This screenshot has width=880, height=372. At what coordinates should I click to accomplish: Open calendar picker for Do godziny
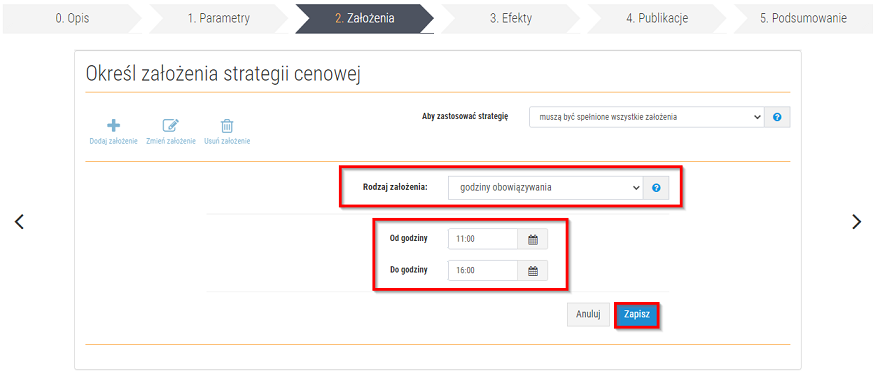tap(533, 270)
